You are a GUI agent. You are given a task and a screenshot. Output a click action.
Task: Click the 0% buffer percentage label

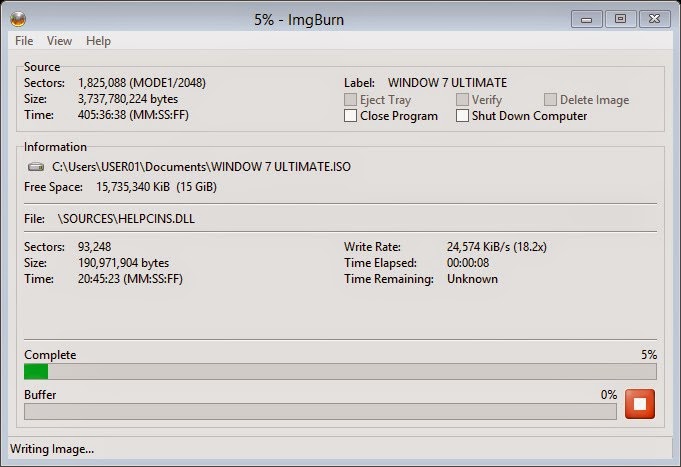[608, 394]
